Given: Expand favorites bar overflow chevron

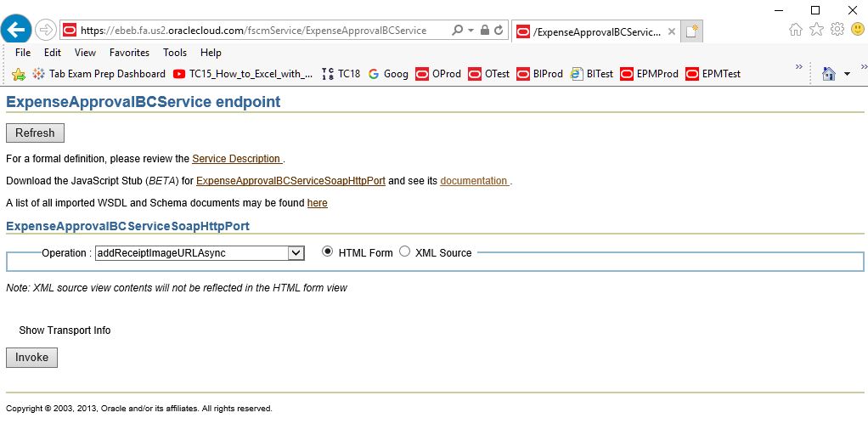Looking at the screenshot, I should 799,66.
